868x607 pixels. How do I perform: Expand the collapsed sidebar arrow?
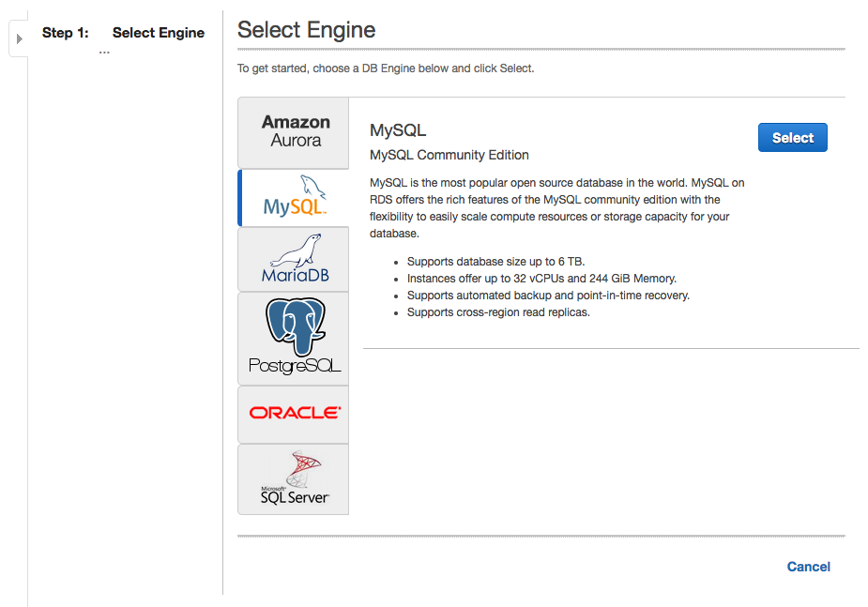click(x=20, y=38)
